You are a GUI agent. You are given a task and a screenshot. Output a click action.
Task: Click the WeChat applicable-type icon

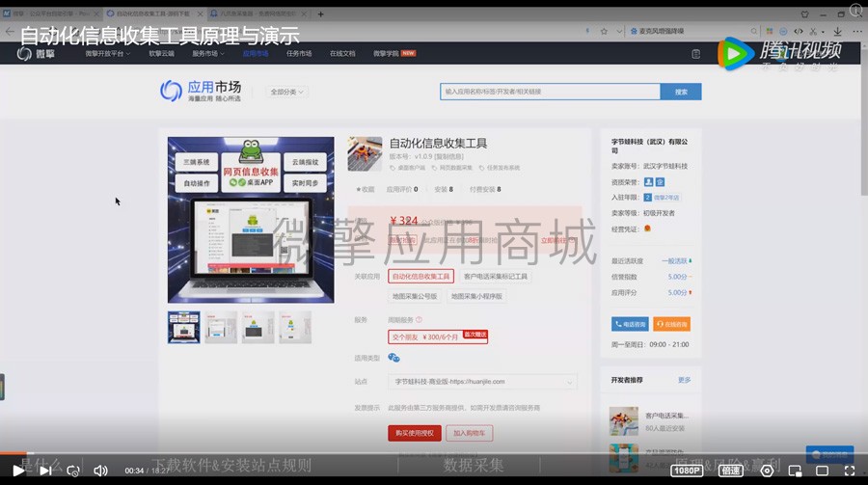393,358
